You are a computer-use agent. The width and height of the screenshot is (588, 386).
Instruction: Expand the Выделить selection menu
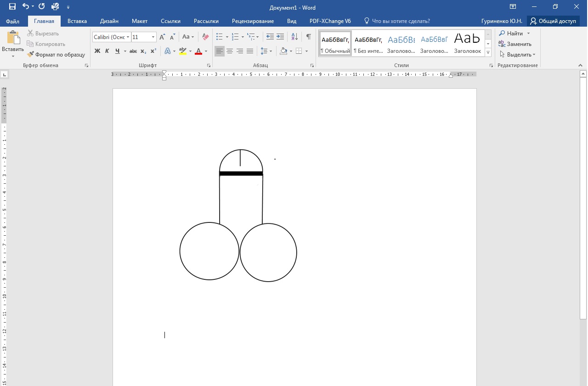[534, 55]
